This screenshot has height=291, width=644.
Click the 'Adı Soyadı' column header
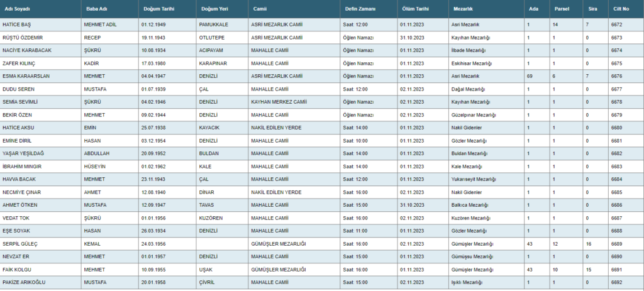click(x=18, y=9)
